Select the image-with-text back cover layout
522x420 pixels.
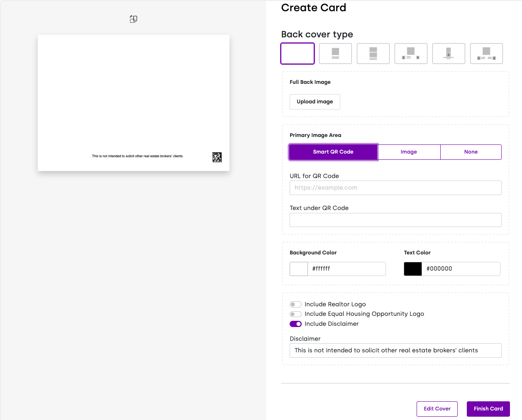(335, 54)
